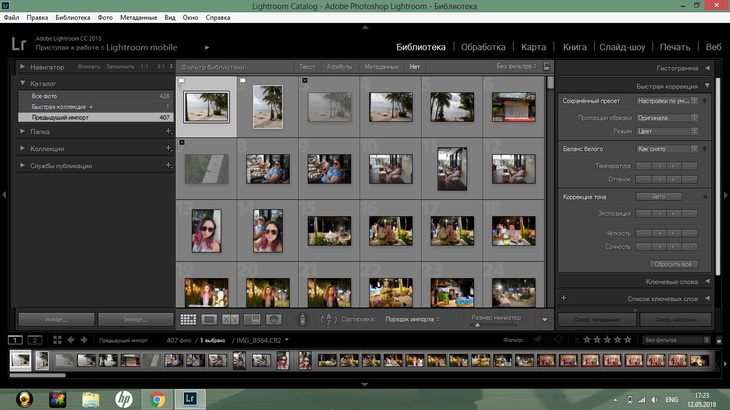730x410 pixels.
Task: Select Атрибуты library filter
Action: click(339, 67)
